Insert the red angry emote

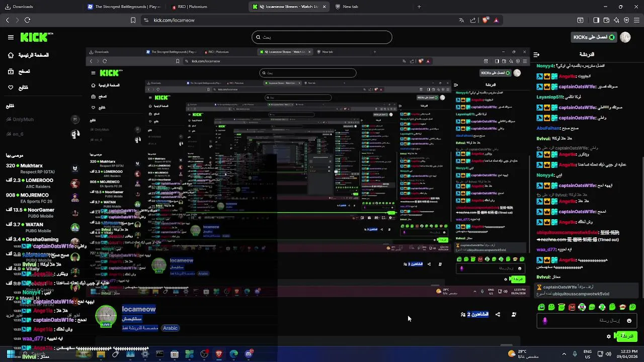click(572, 307)
